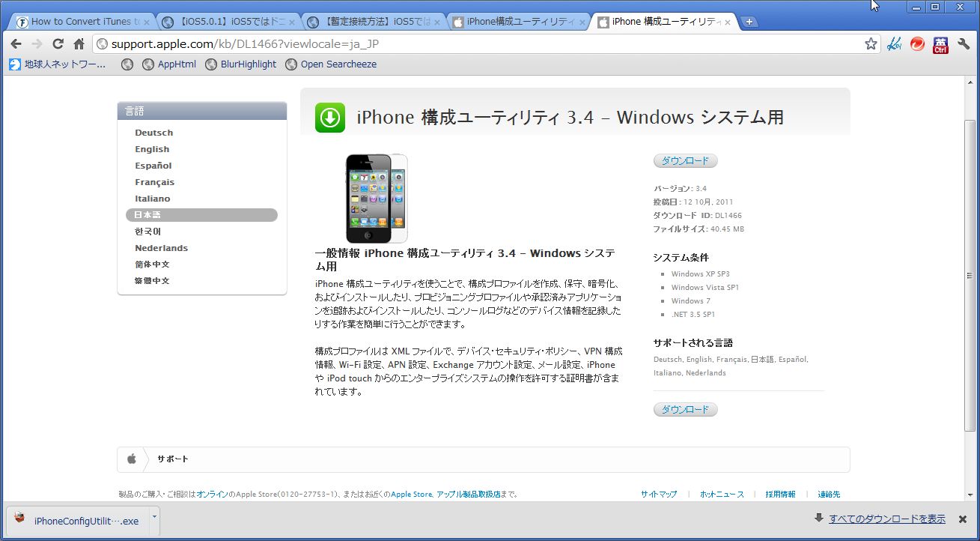
Task: Click the Apple logo in breadcrumb
Action: 132,459
